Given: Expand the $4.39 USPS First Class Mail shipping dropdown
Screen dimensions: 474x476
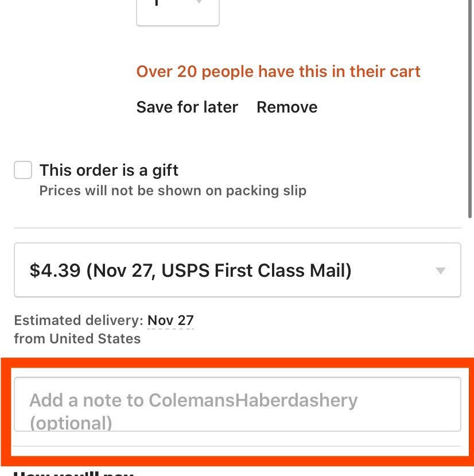Looking at the screenshot, I should click(238, 270).
